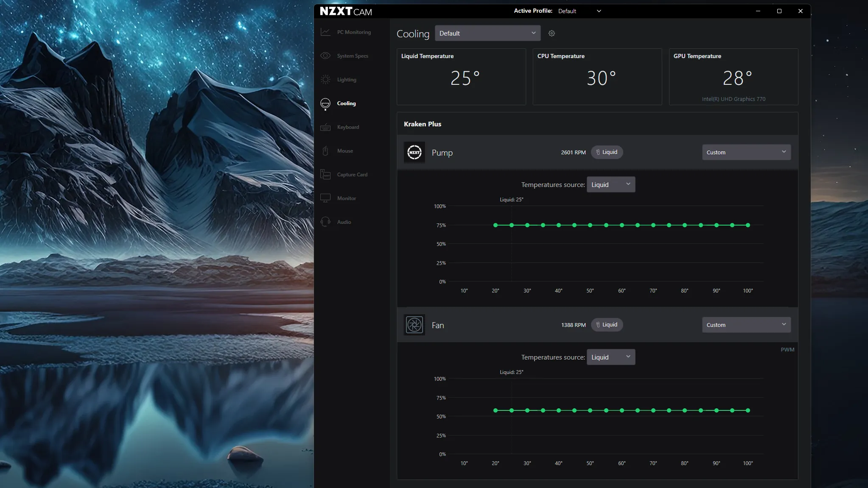
Task: Open the Pump Custom mode dropdown
Action: (746, 152)
